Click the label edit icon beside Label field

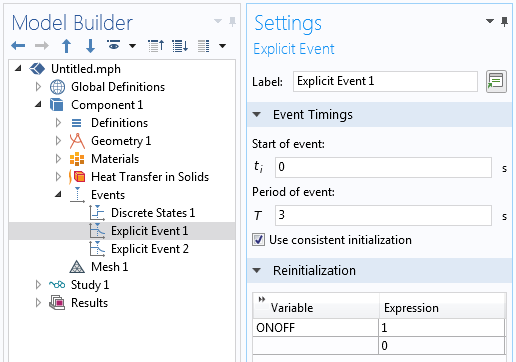click(496, 81)
